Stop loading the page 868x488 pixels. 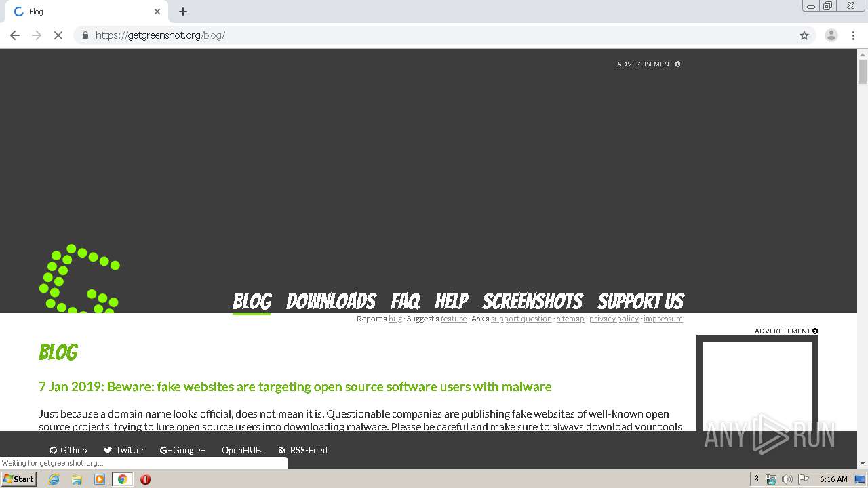58,35
